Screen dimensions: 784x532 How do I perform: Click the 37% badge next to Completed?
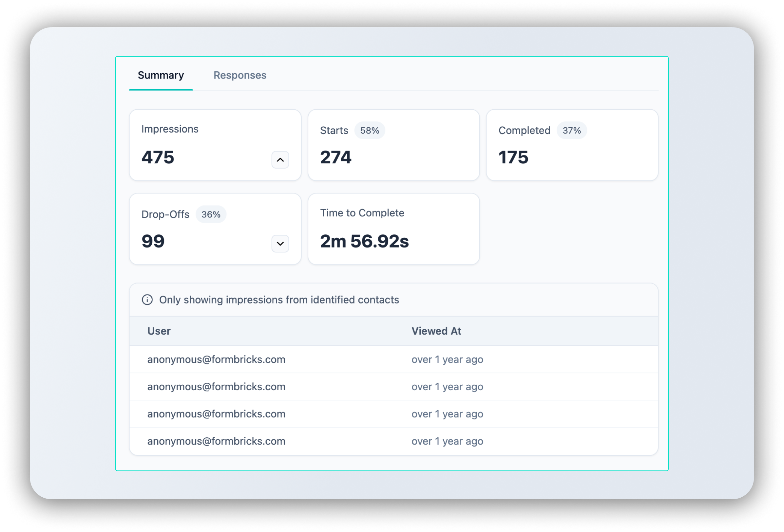click(572, 131)
